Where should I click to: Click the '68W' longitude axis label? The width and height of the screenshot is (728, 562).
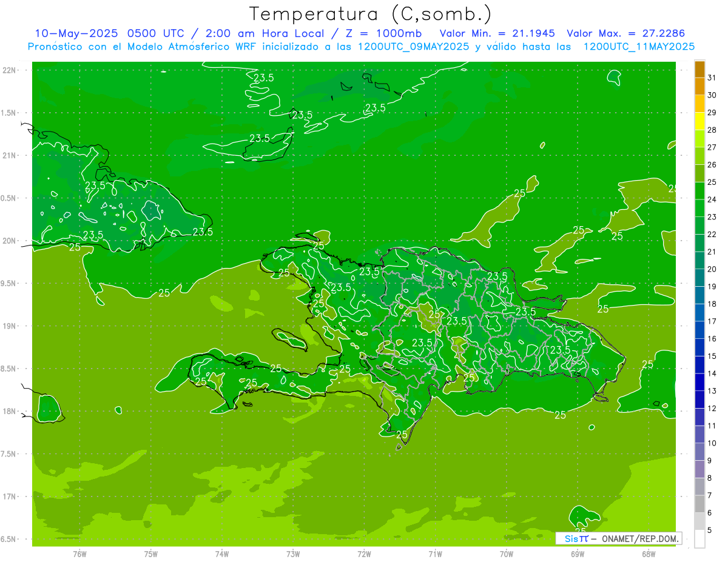(649, 554)
